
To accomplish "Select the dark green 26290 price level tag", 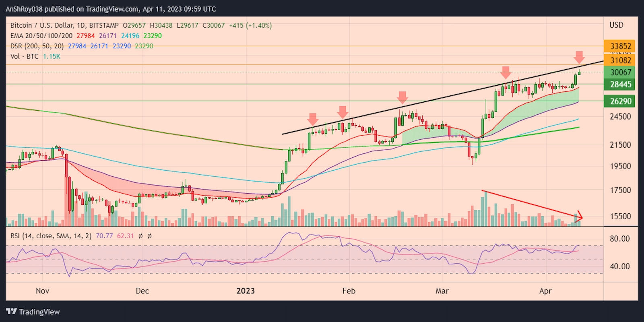I will pyautogui.click(x=620, y=101).
